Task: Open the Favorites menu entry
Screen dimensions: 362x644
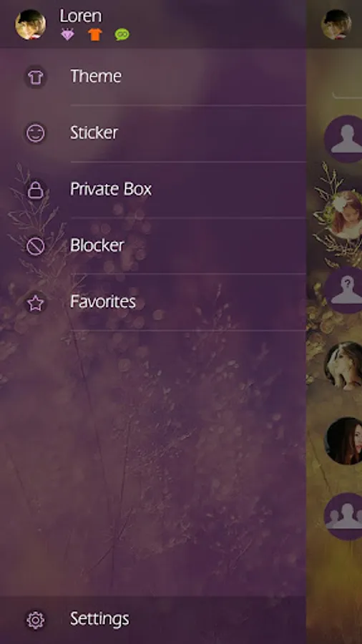Action: tap(153, 302)
